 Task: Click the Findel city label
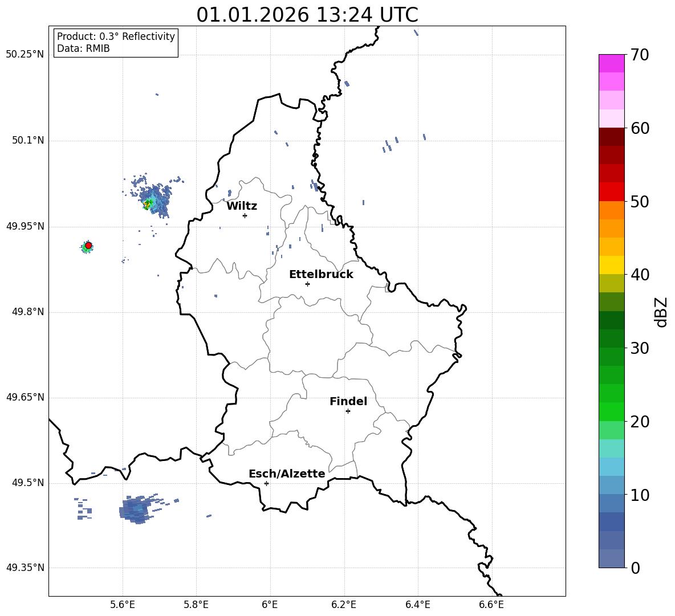(x=348, y=401)
